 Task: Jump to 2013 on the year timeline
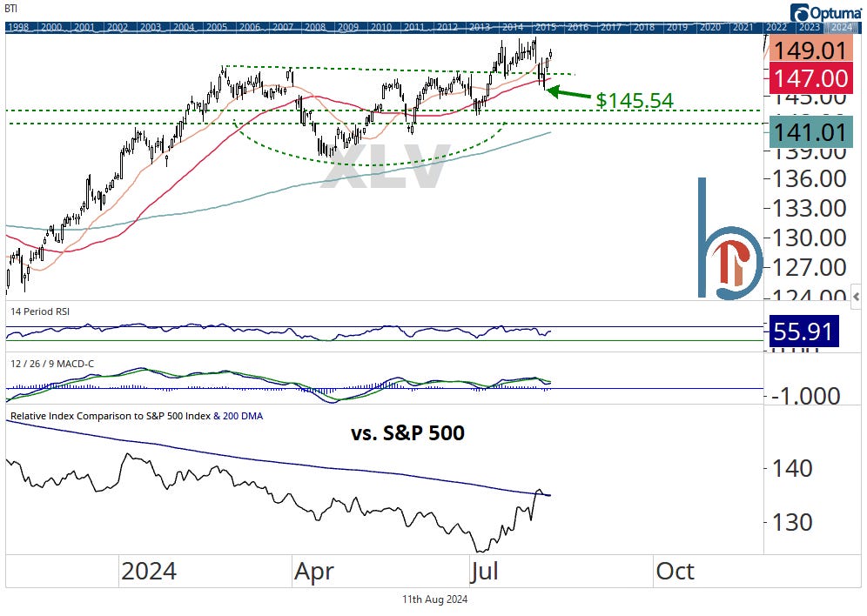480,27
